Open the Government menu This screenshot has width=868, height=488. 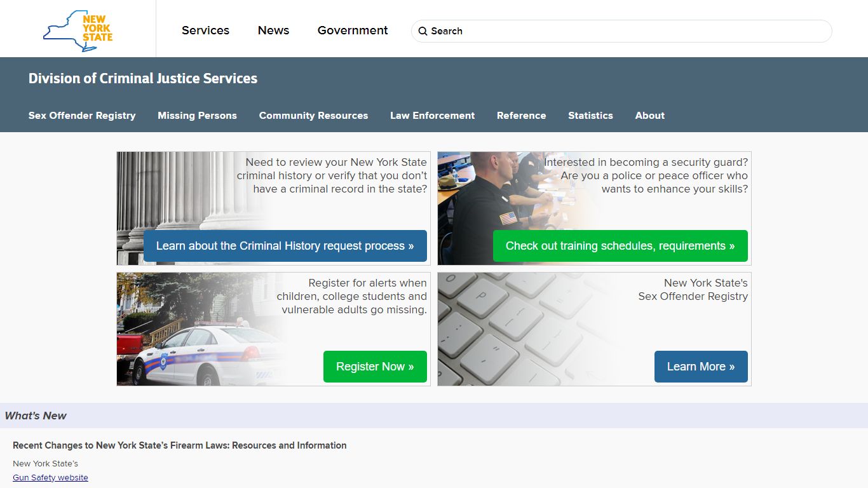[353, 30]
